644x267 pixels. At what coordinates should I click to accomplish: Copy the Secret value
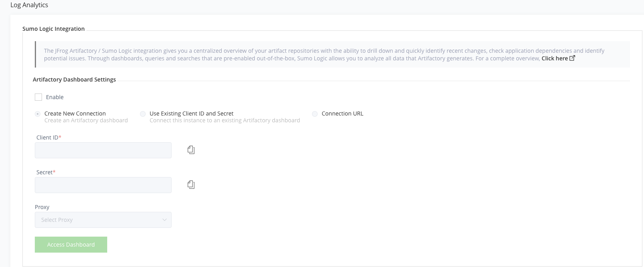(191, 185)
